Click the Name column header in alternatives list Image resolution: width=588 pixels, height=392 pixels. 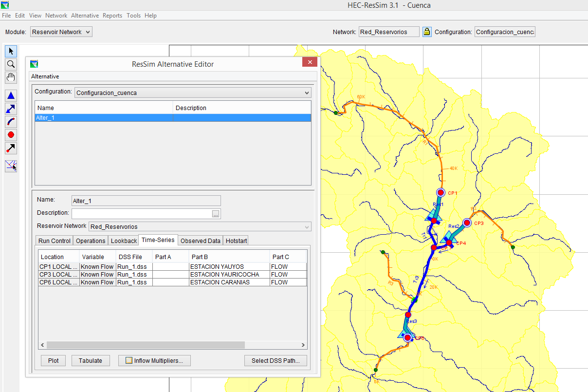[105, 108]
